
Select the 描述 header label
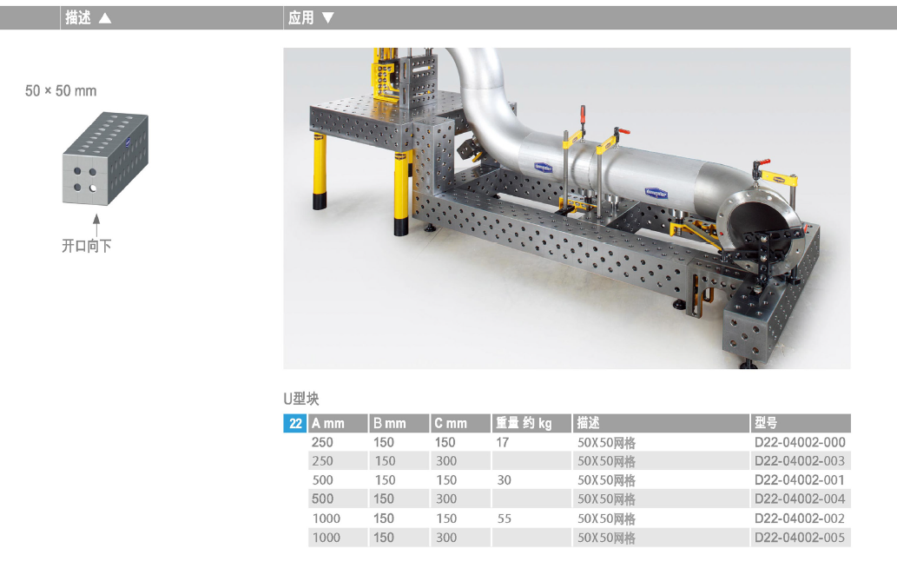coord(78,17)
